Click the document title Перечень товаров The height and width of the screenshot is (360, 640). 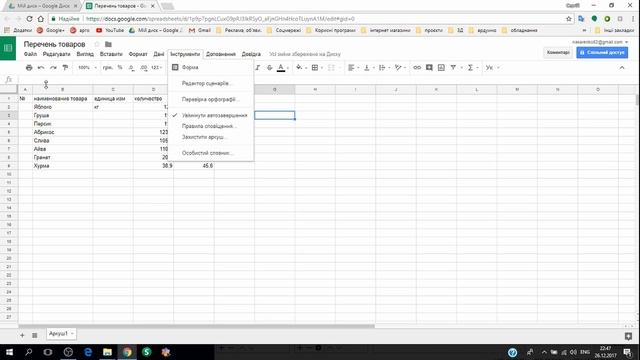pyautogui.click(x=54, y=44)
